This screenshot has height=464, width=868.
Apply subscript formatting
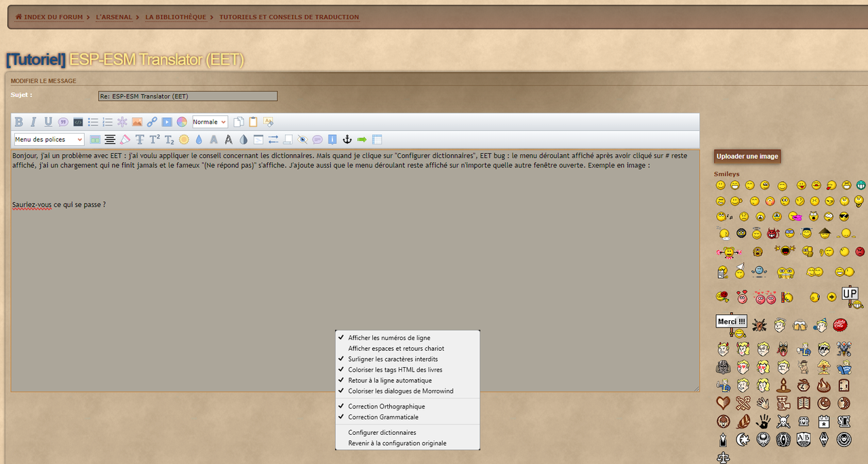170,140
